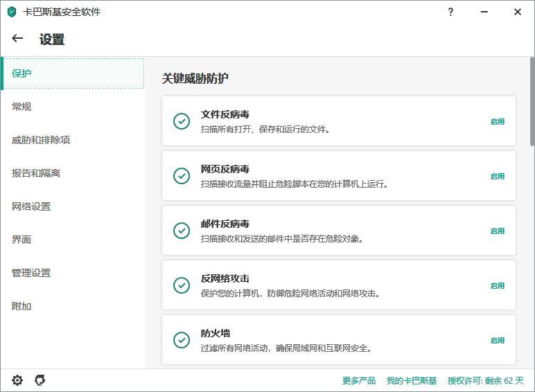
Task: Click the 更多产品 link
Action: coord(358,380)
